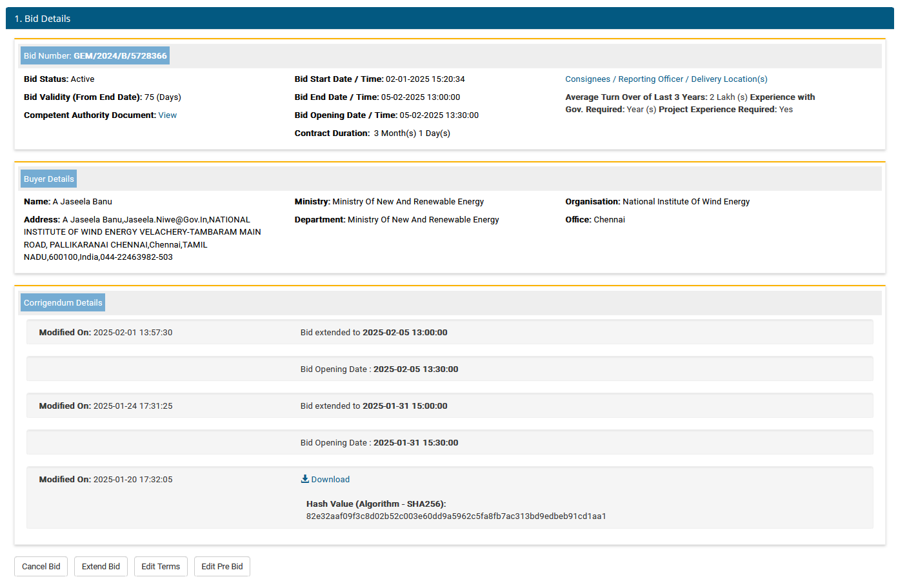Click the Modified On 2025-01-20 17:32:05 timestamp
This screenshot has height=588, width=907.
click(x=133, y=480)
